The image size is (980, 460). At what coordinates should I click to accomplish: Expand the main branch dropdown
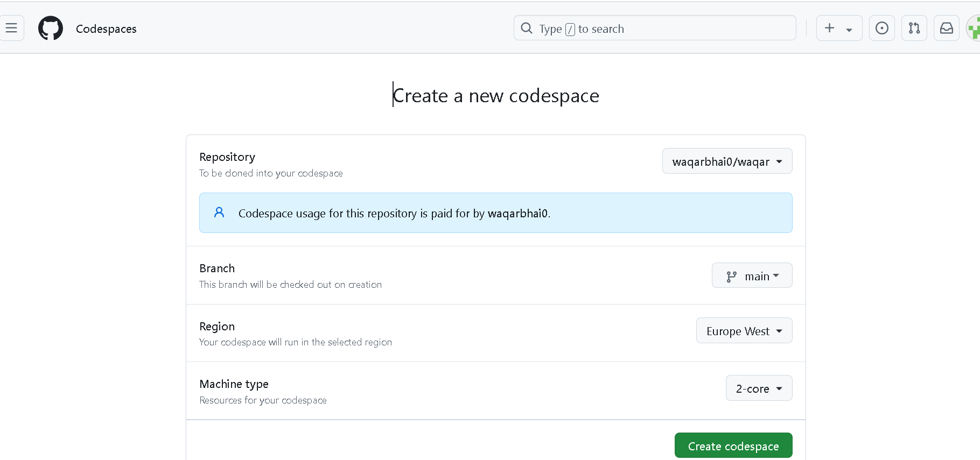click(x=752, y=275)
